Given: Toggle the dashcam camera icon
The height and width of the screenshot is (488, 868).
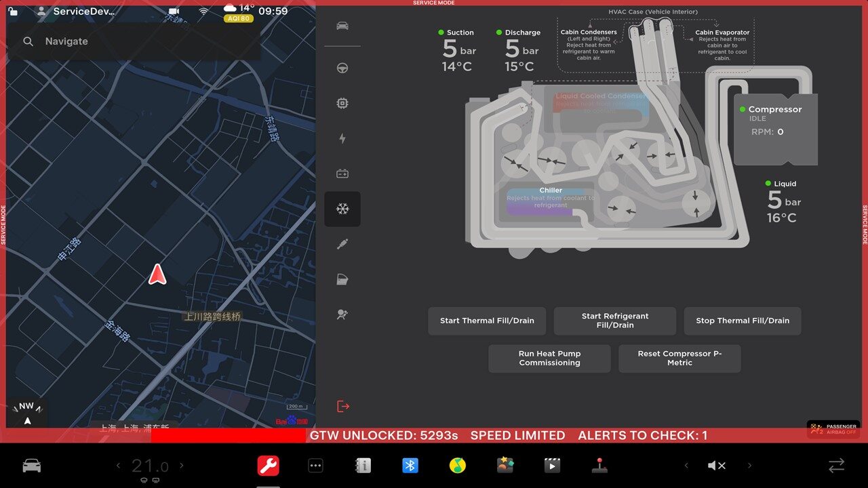Looking at the screenshot, I should tap(174, 12).
